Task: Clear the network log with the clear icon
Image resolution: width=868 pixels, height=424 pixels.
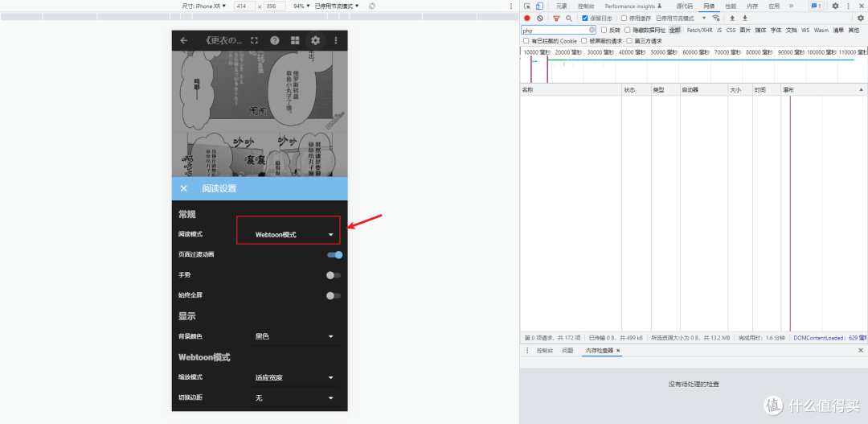Action: pyautogui.click(x=540, y=18)
